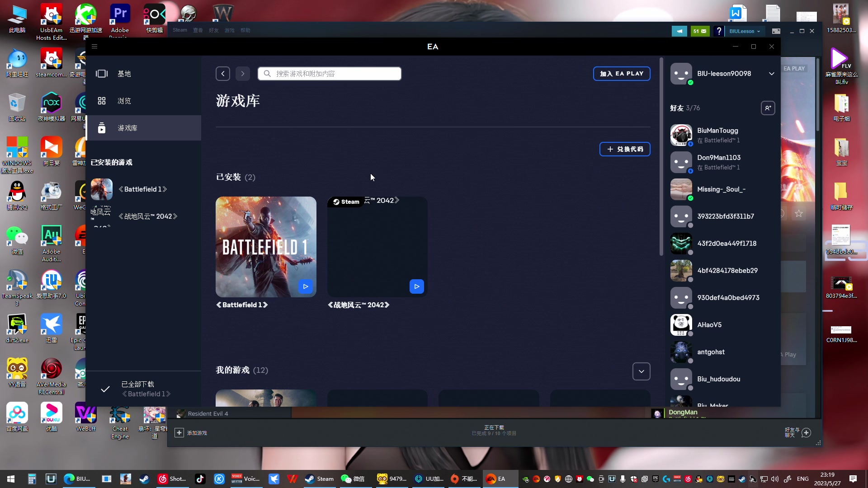868x488 pixels.
Task: Select friend AHaoV5
Action: (722, 325)
